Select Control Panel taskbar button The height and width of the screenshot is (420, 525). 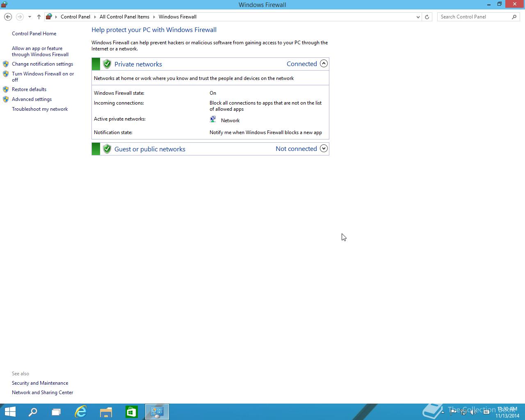click(x=157, y=412)
